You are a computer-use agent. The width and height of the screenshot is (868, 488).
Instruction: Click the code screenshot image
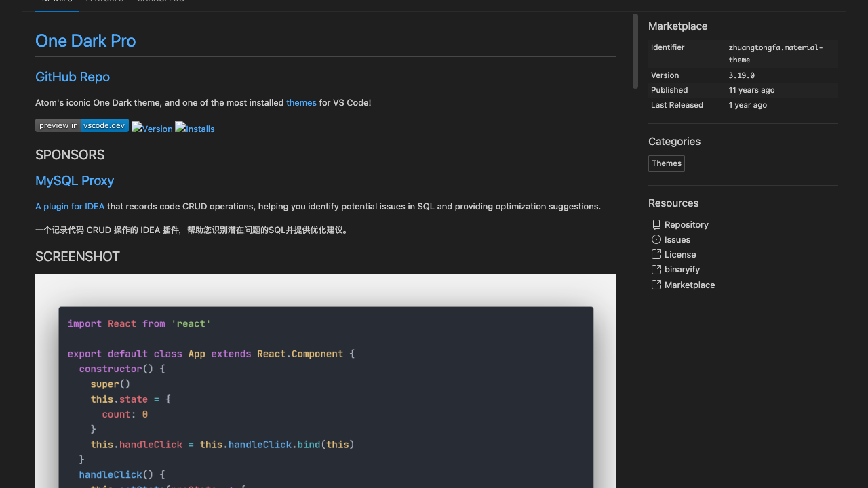coord(325,381)
